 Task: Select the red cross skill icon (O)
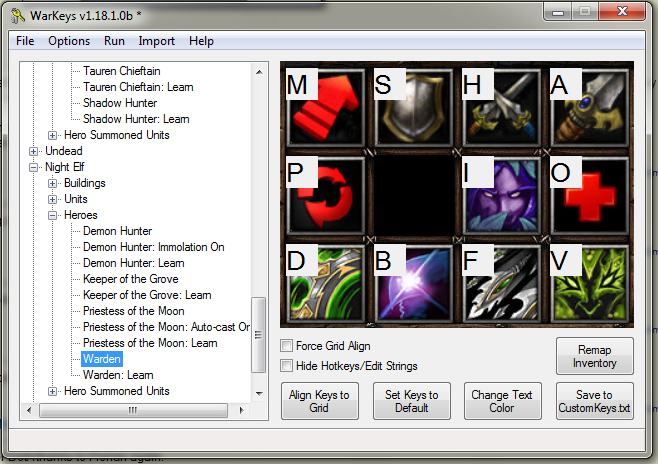(x=590, y=196)
